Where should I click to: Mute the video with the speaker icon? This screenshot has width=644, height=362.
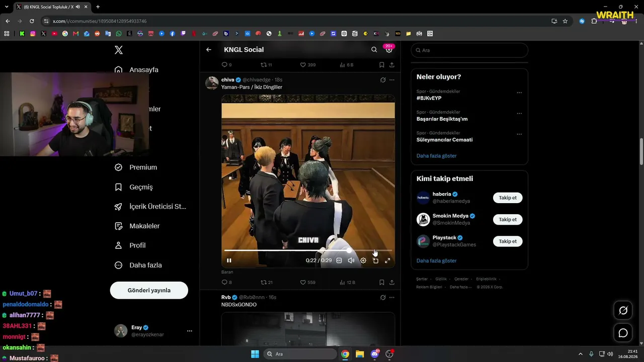click(x=351, y=260)
